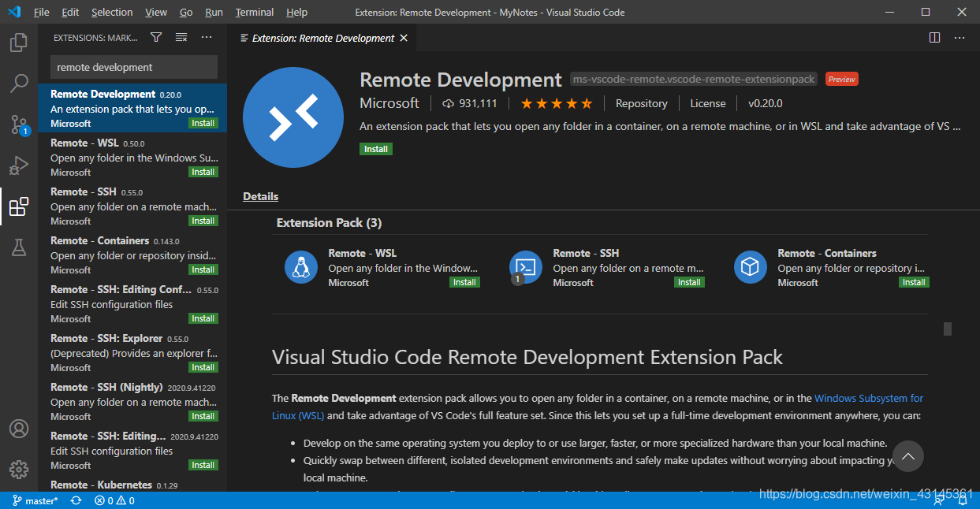Image resolution: width=980 pixels, height=509 pixels.
Task: Install Remote - SSH: Editing Configuration Files
Action: click(203, 318)
